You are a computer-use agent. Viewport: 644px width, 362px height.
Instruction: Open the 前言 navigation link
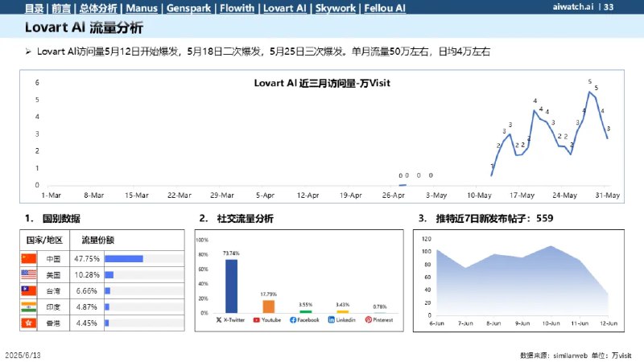coord(61,8)
